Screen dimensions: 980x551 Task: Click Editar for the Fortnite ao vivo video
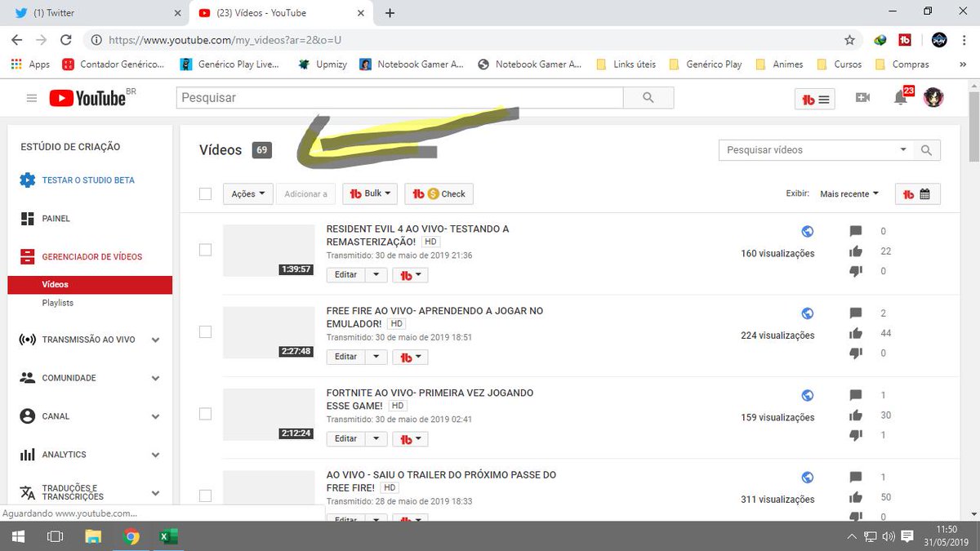click(x=346, y=438)
